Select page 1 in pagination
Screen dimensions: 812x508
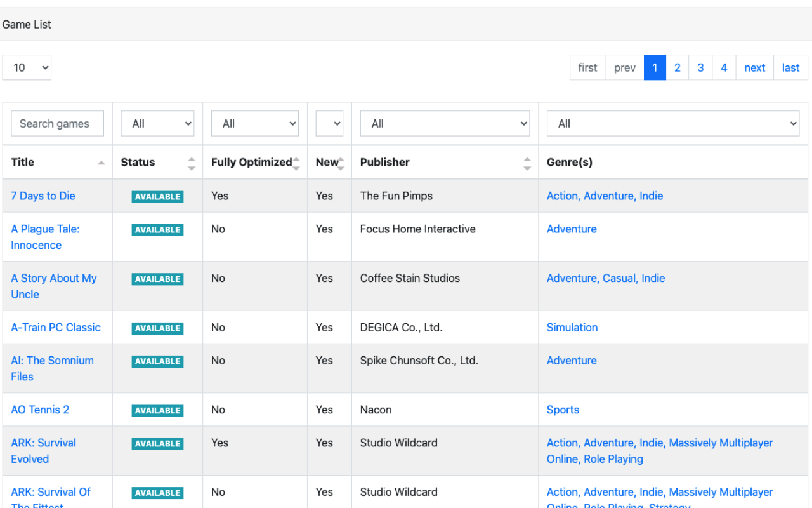click(655, 67)
